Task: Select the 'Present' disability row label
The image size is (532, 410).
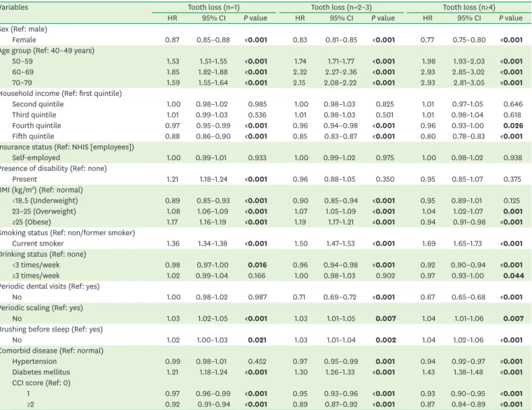Action: click(24, 179)
